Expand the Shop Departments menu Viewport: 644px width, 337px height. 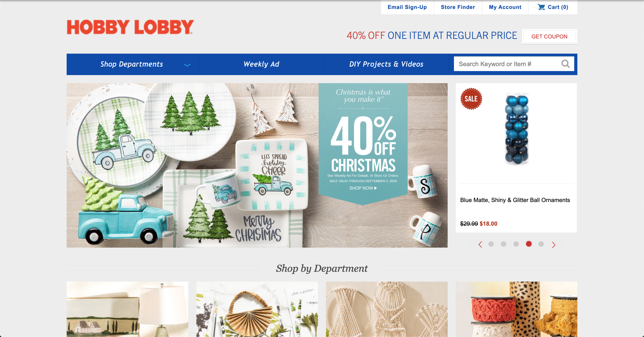point(132,64)
